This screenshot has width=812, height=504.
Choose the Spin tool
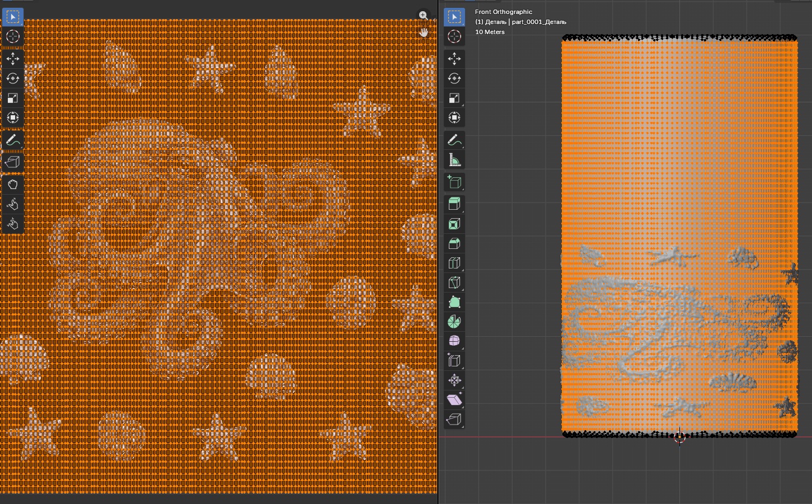[454, 322]
